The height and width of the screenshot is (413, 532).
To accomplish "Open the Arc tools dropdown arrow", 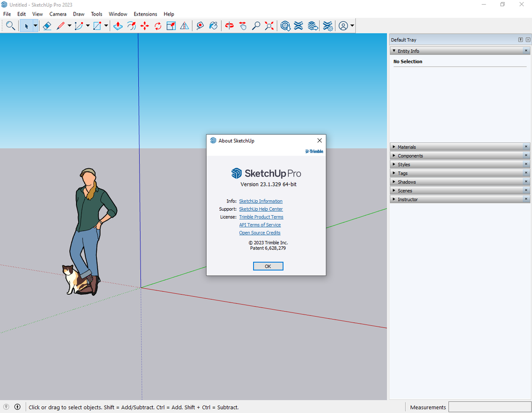I will (88, 26).
